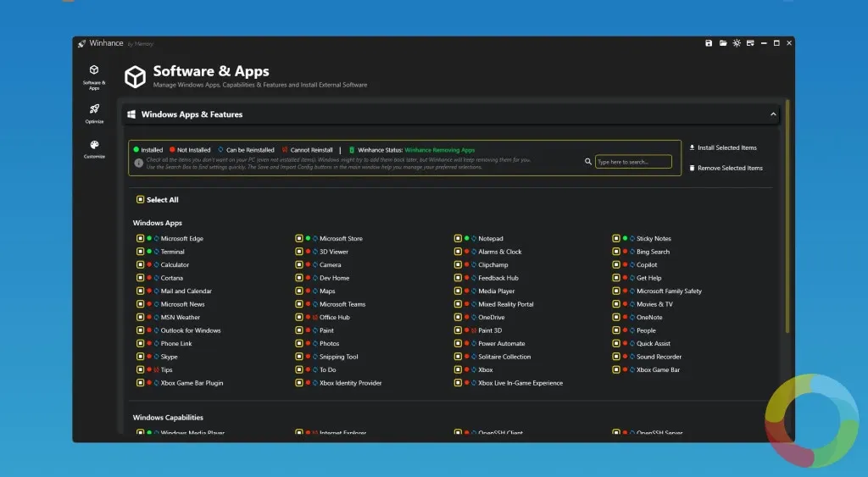The width and height of the screenshot is (868, 477).
Task: Click Install Selected Items button
Action: coord(723,147)
